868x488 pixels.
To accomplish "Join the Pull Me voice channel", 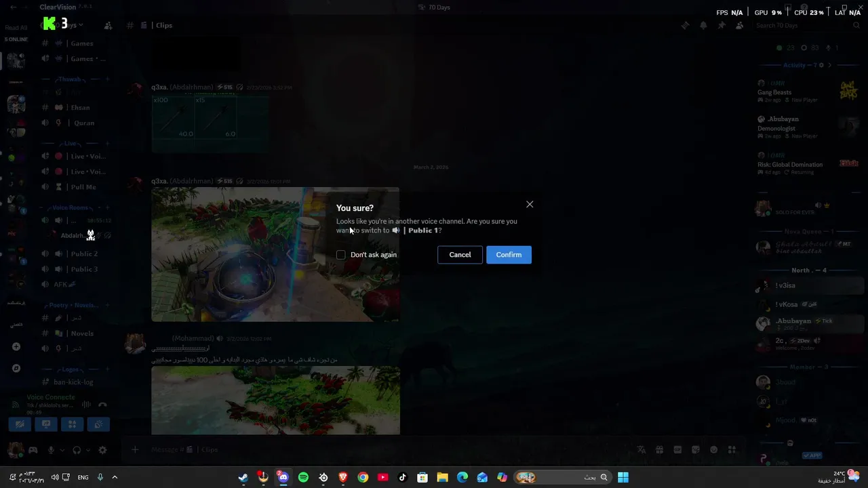I will (x=75, y=187).
